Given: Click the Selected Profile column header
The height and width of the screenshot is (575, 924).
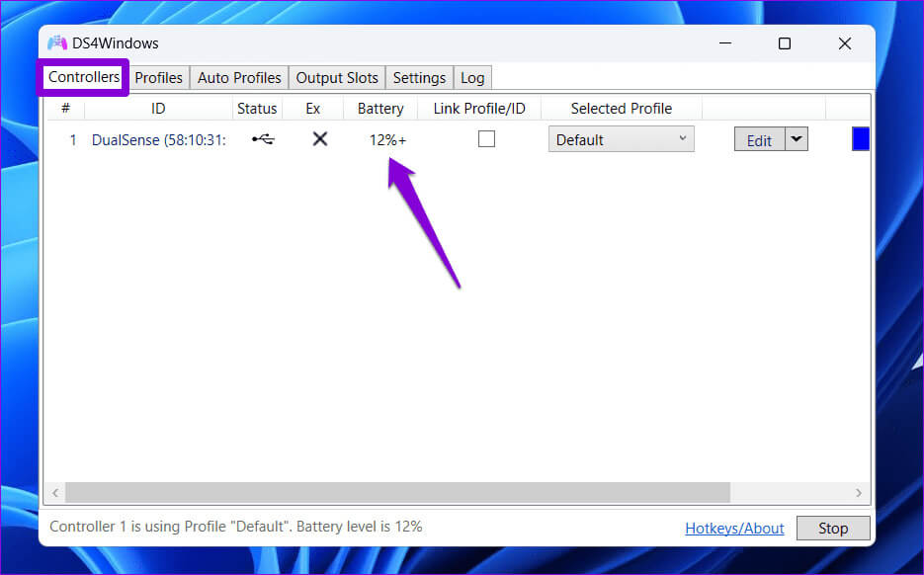Looking at the screenshot, I should tap(622, 109).
